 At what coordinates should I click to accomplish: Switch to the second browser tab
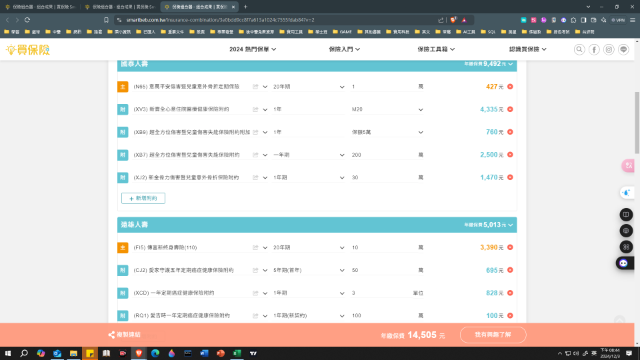(120, 7)
